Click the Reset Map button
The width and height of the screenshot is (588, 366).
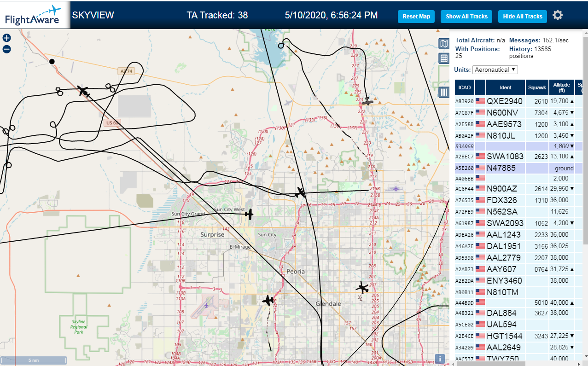click(x=416, y=17)
